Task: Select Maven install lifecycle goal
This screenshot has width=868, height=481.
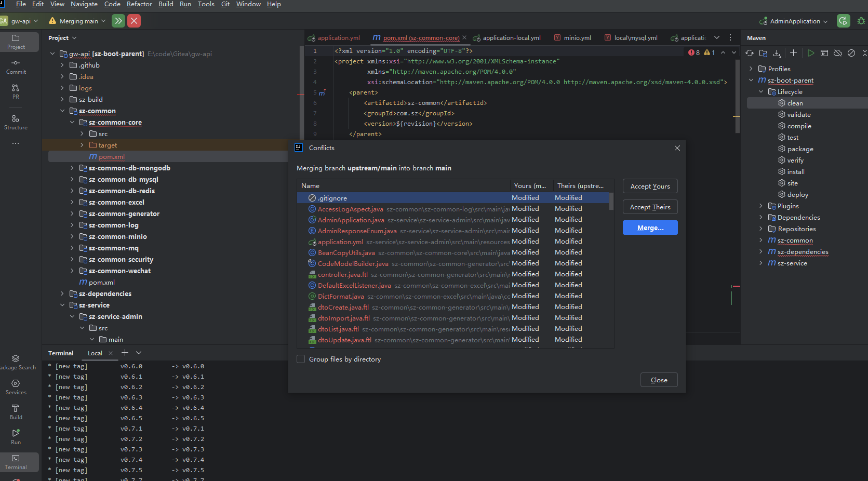Action: (x=807, y=171)
